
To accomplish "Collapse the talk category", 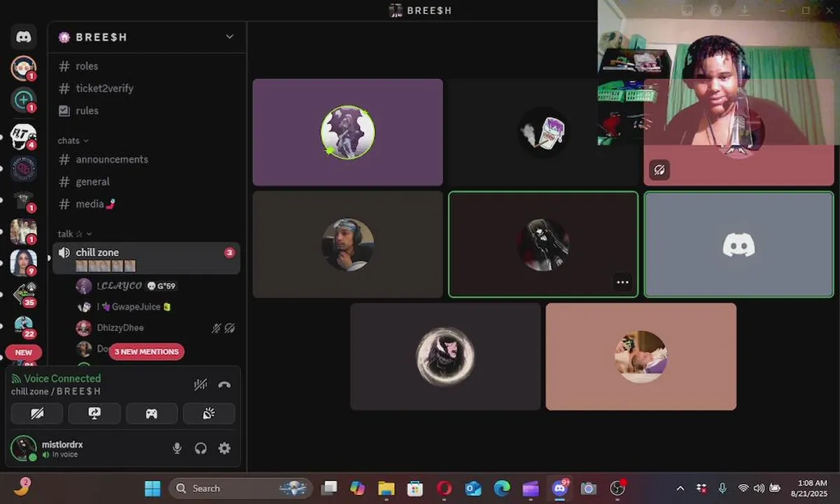I will (x=75, y=234).
